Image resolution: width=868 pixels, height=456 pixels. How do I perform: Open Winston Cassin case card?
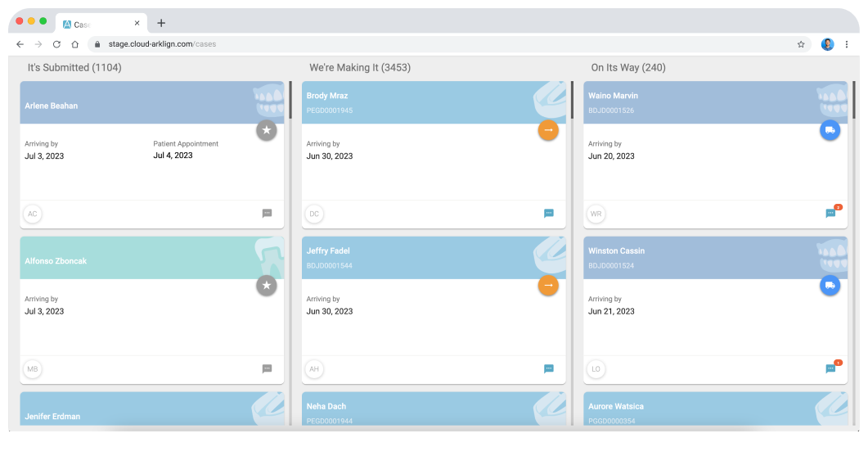[x=716, y=309]
